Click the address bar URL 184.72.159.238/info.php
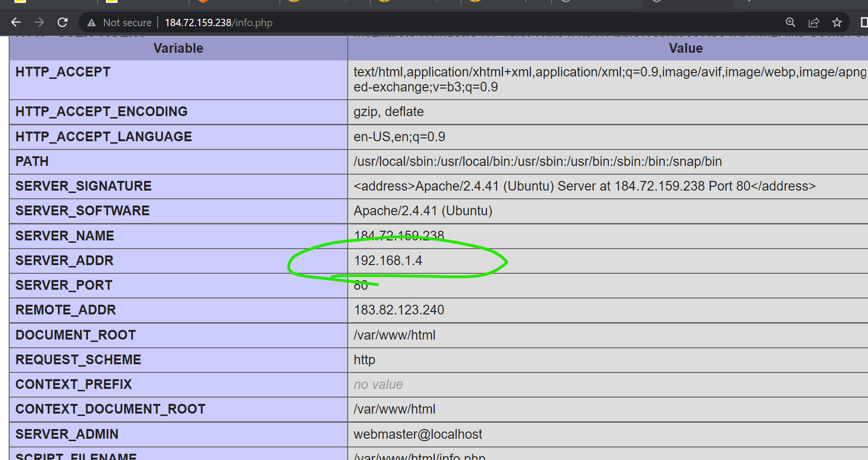868x460 pixels. click(x=219, y=23)
